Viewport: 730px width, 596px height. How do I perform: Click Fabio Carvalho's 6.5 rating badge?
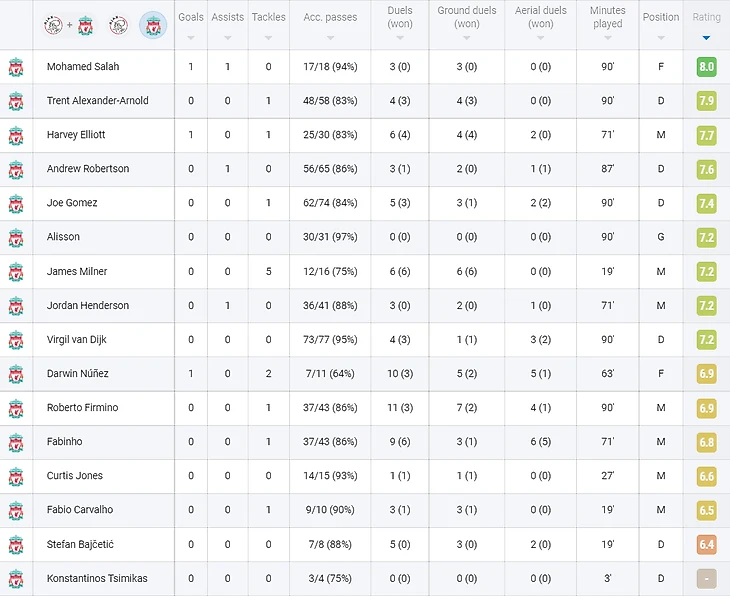[706, 510]
